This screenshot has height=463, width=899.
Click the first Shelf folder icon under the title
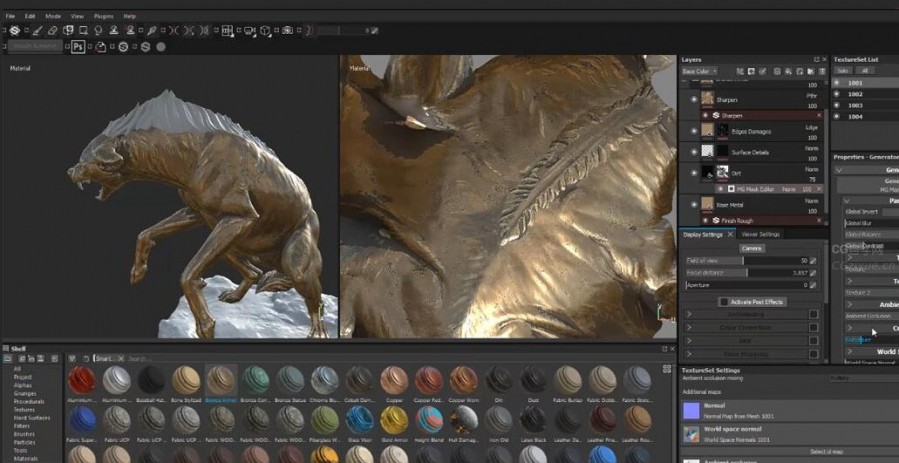coord(8,359)
